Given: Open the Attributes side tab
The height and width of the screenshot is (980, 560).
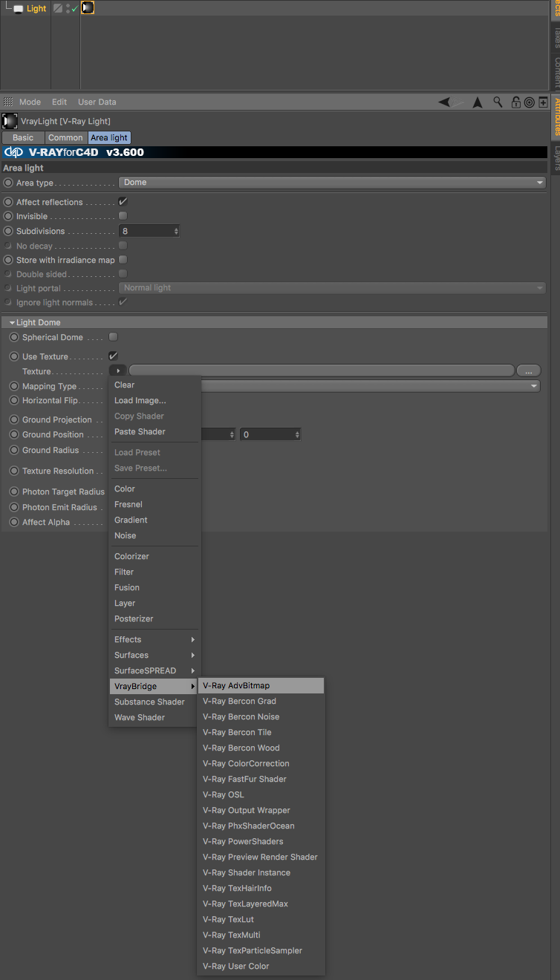Looking at the screenshot, I should [555, 116].
